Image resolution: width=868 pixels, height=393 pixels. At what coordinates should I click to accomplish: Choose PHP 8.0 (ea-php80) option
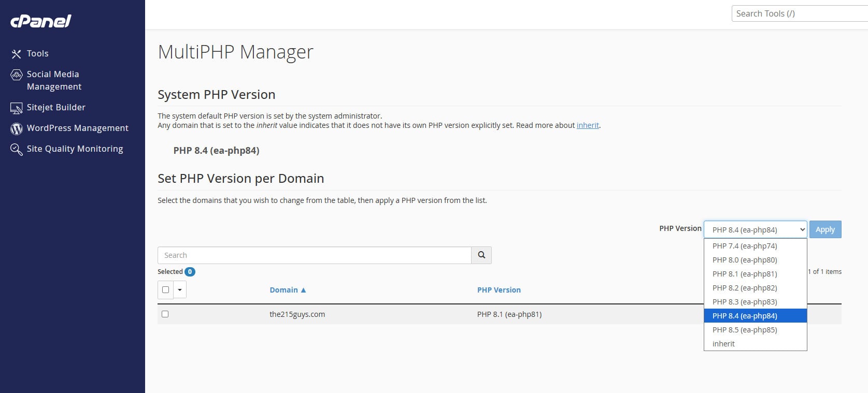(755, 260)
